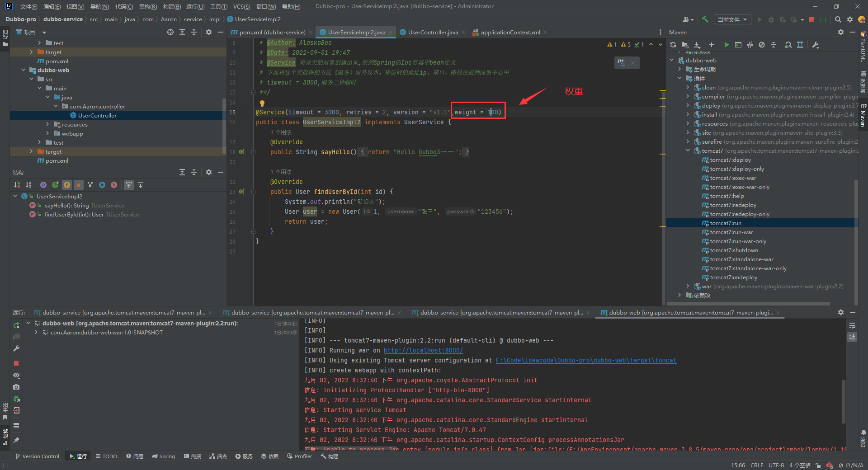
Task: Click override gutter icon beside sayHello
Action: pyautogui.click(x=241, y=152)
